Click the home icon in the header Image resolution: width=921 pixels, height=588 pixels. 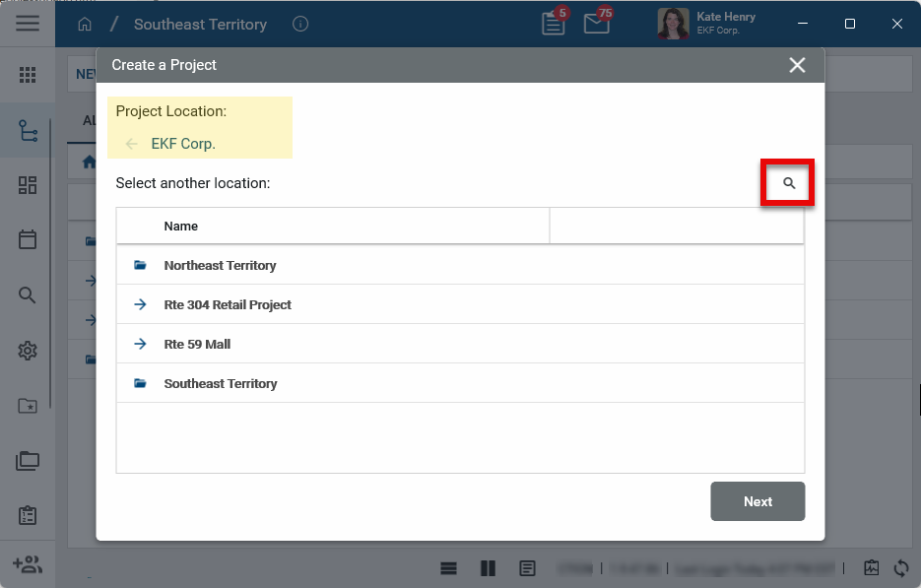click(85, 24)
